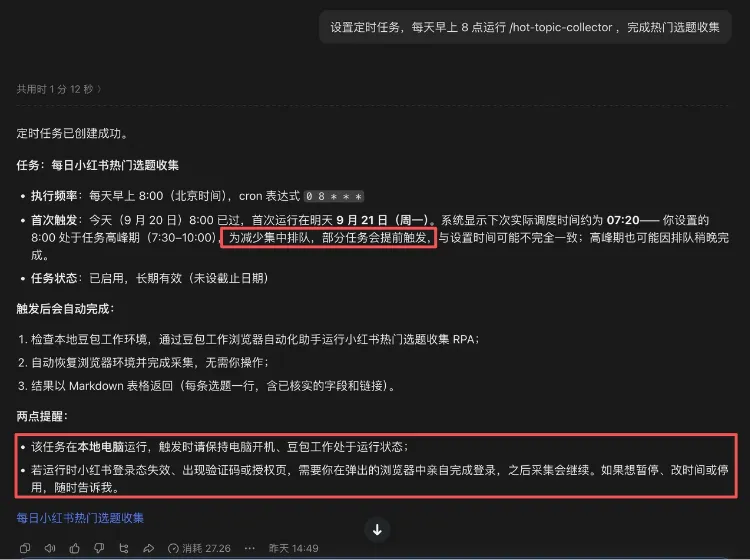Screen dimensions: 750x560
Task: Copy the assistant's reply
Action: (x=25, y=548)
